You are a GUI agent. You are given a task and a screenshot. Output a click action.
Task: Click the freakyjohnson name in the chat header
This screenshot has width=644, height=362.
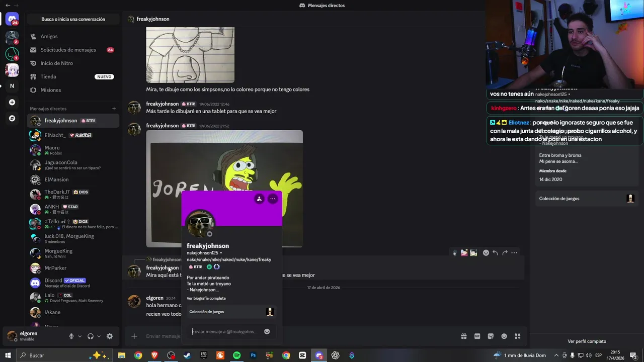tap(152, 19)
